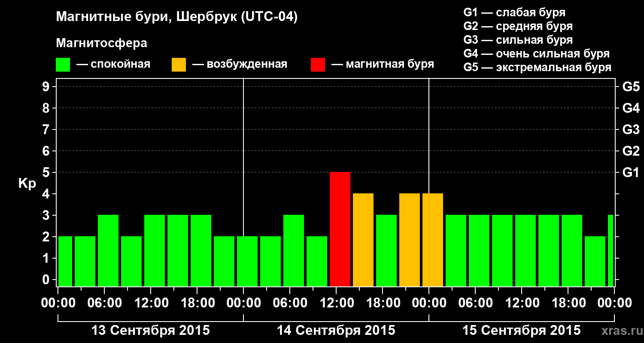Click the '14 Сентября 2015' date label
Viewport: 644px width, 343px height.
coord(336,331)
